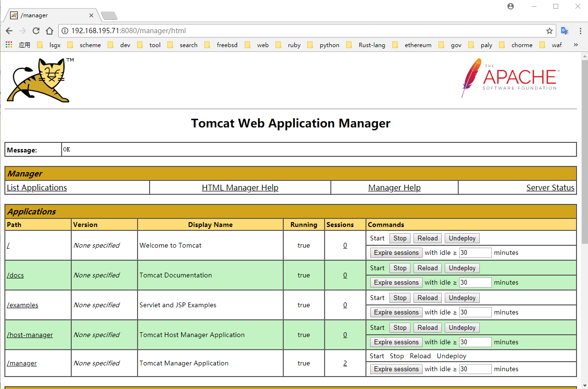Screen dimensions: 588x389
Task: Open the search bookmark folder
Action: pos(183,45)
